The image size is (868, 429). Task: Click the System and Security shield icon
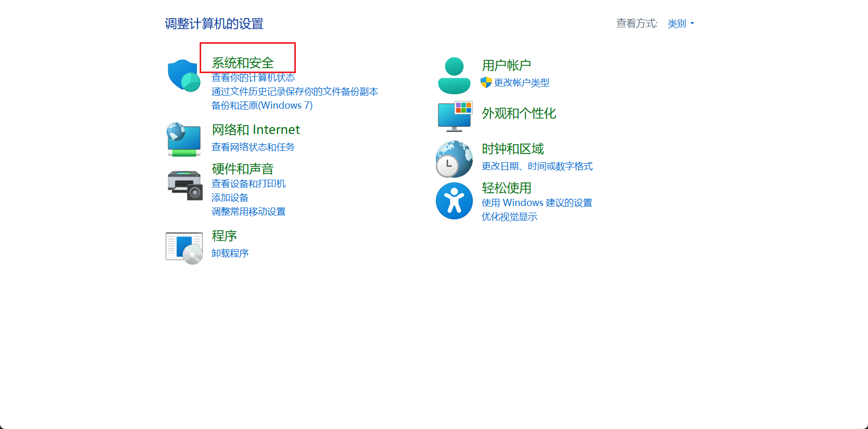(x=184, y=75)
